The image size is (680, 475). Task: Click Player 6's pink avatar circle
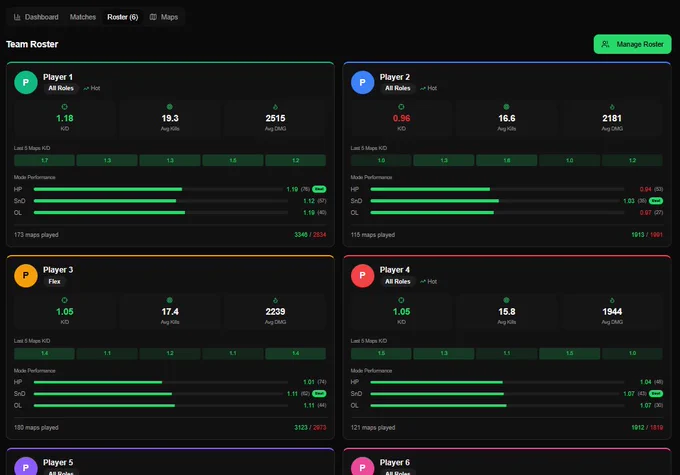tap(363, 467)
